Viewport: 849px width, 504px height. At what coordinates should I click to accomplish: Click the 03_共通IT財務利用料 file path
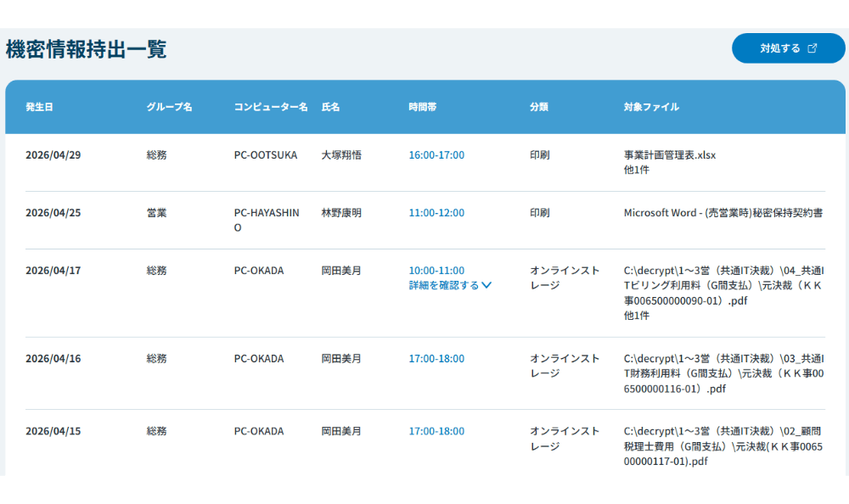(724, 373)
